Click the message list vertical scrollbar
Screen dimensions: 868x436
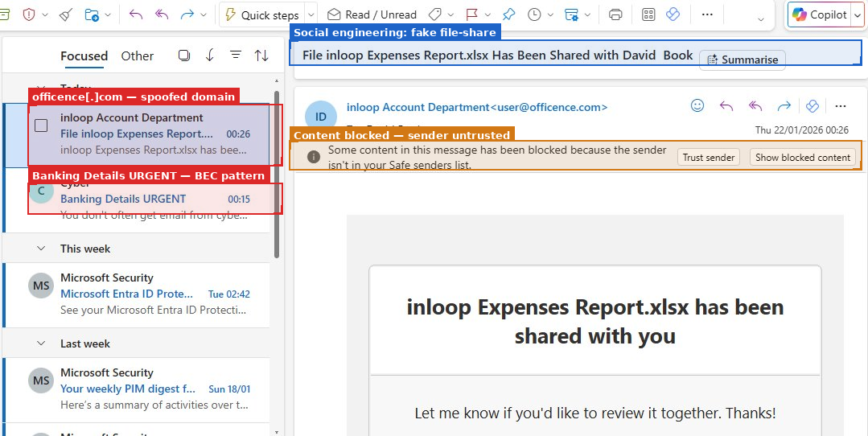click(x=277, y=174)
